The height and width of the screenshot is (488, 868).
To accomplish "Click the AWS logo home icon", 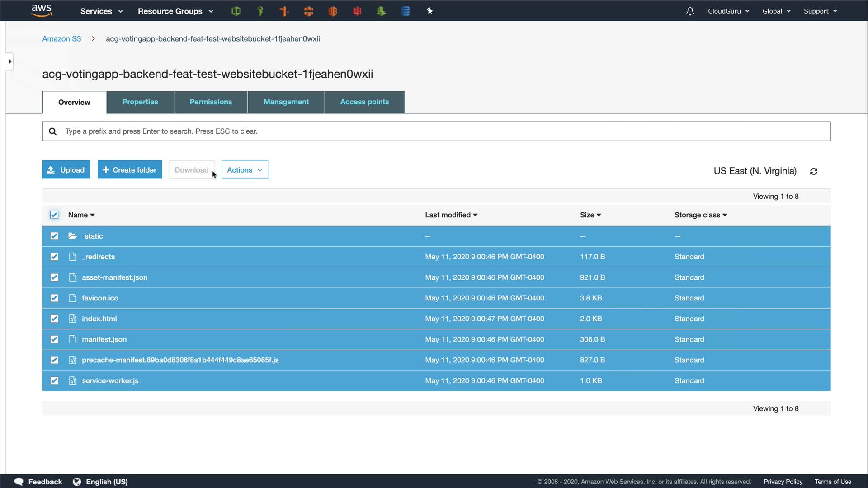I will pyautogui.click(x=42, y=10).
